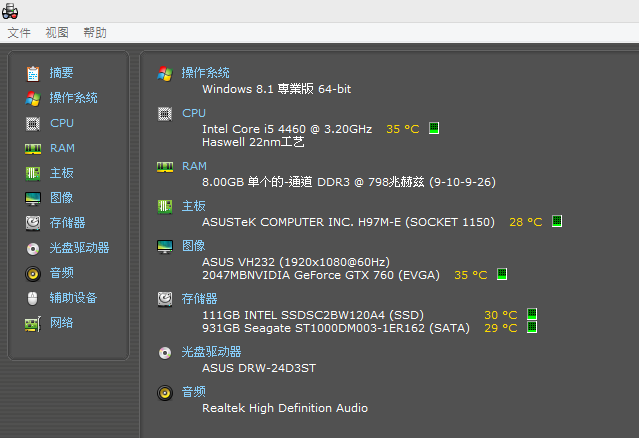639x438 pixels.
Task: Click the 光盘驱动器 disc icon in sidebar
Action: click(33, 249)
